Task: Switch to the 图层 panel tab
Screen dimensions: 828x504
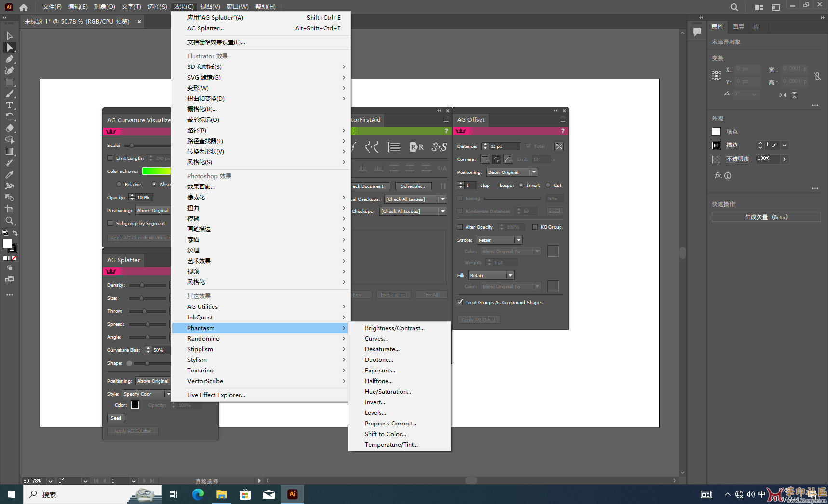Action: point(738,27)
